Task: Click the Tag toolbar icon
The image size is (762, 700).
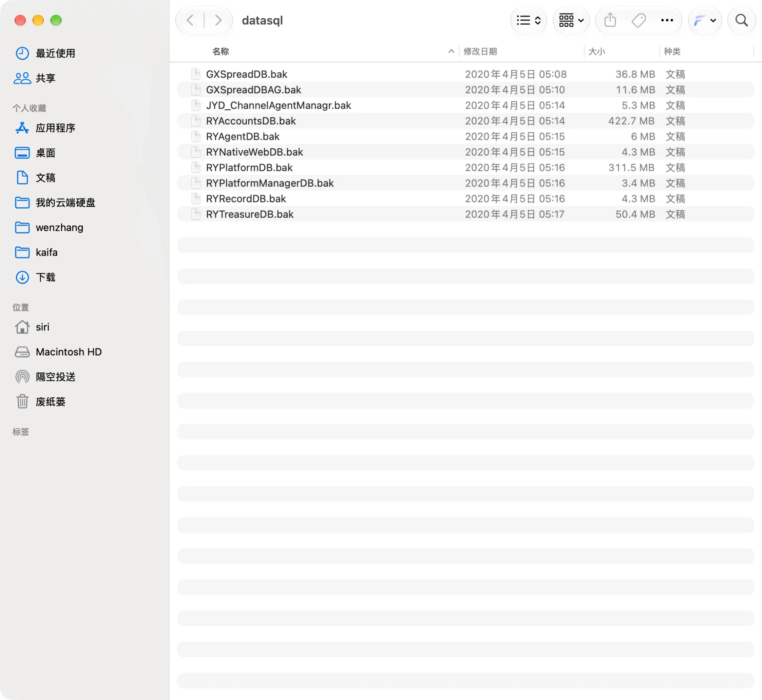Action: (639, 20)
